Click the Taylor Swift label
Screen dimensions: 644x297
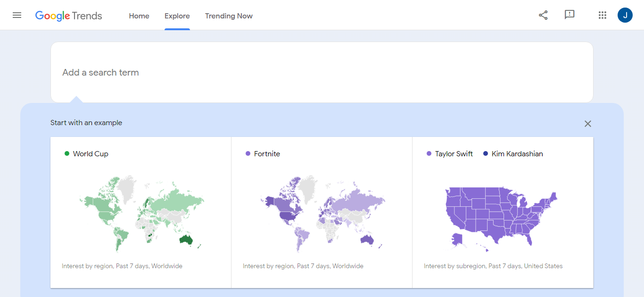[454, 154]
